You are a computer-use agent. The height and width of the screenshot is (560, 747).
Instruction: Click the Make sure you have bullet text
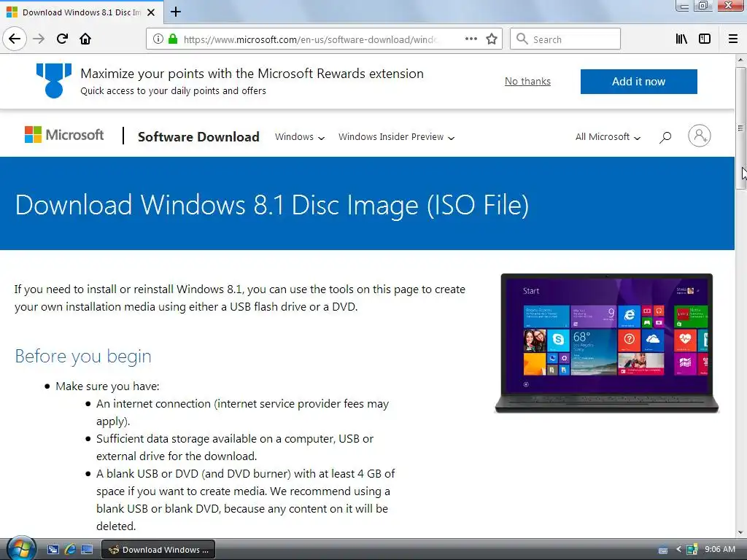pos(108,386)
